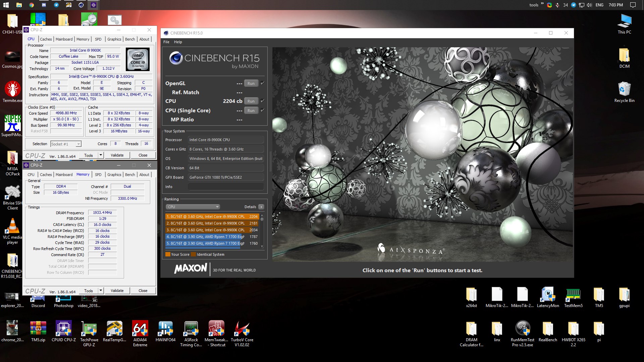Open the clock showing 7:03 PM
Viewport: 644px width, 362px height.
(x=615, y=5)
